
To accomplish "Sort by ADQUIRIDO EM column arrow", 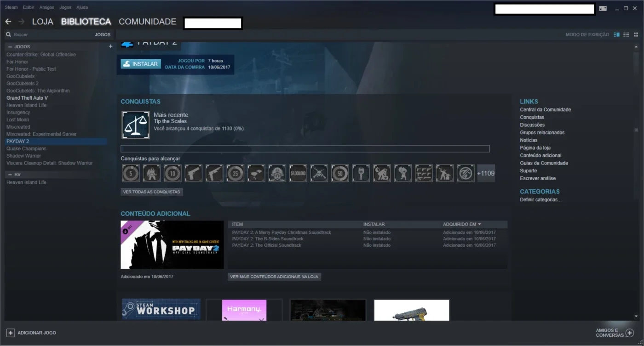I will point(479,225).
